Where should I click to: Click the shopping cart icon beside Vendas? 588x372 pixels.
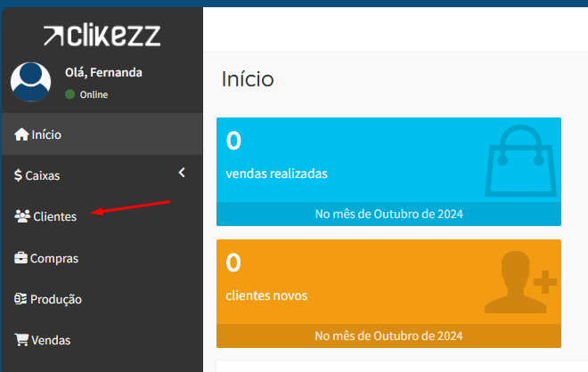[21, 340]
